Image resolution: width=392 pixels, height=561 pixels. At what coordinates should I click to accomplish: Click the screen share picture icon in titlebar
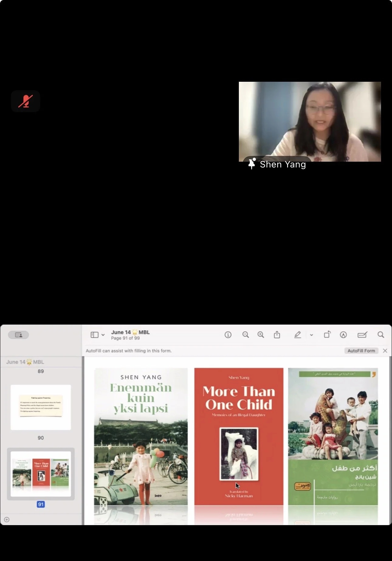[x=19, y=335]
